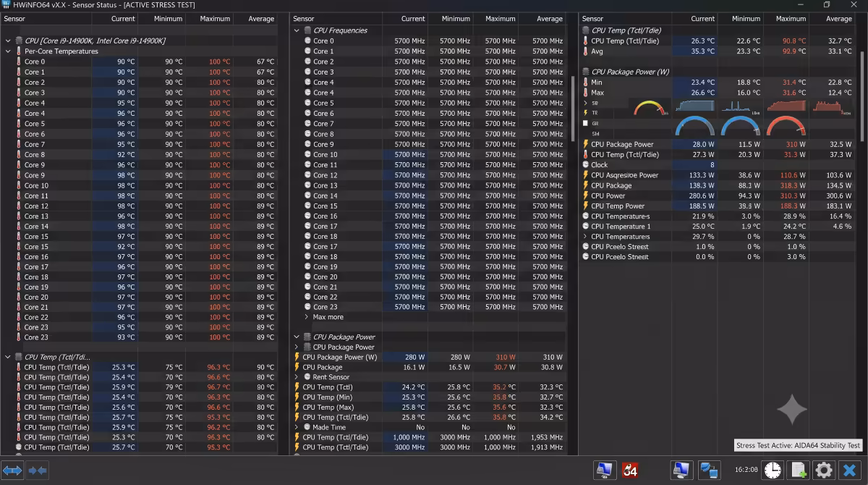Click the clock icon beside Clock row

pos(586,164)
